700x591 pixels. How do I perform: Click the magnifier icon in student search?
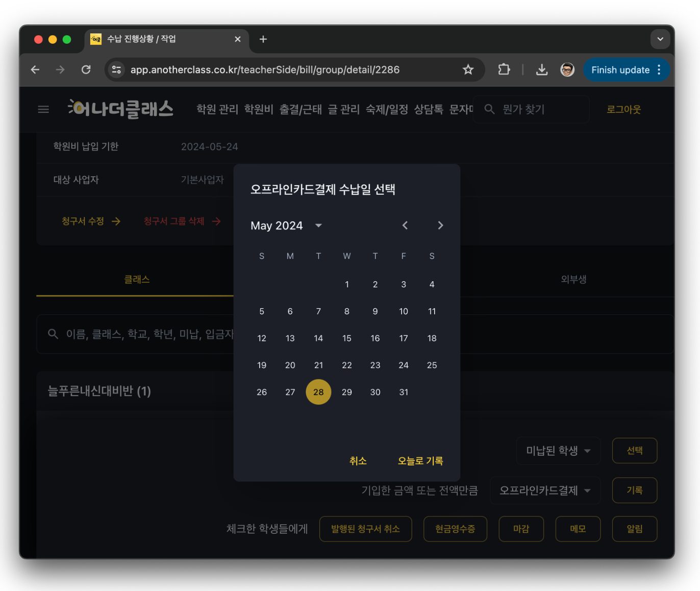tap(53, 334)
